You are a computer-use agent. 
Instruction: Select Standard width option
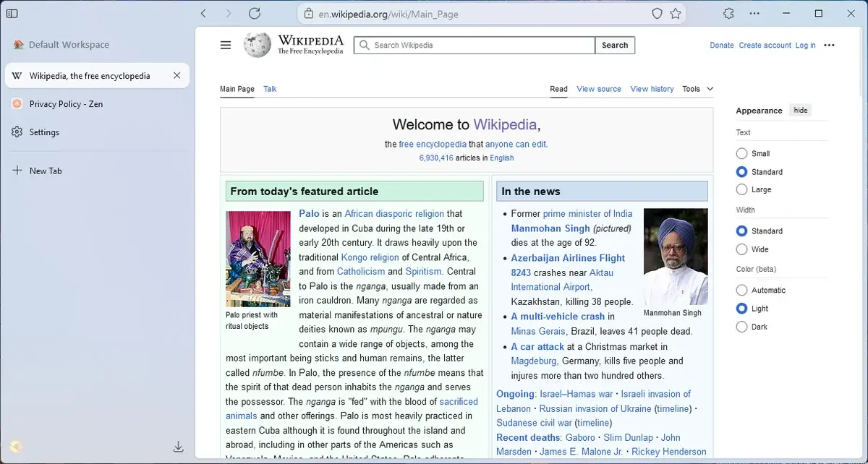(741, 231)
